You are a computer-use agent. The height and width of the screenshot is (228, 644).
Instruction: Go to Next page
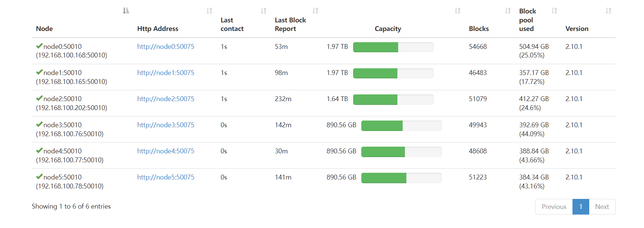point(602,207)
